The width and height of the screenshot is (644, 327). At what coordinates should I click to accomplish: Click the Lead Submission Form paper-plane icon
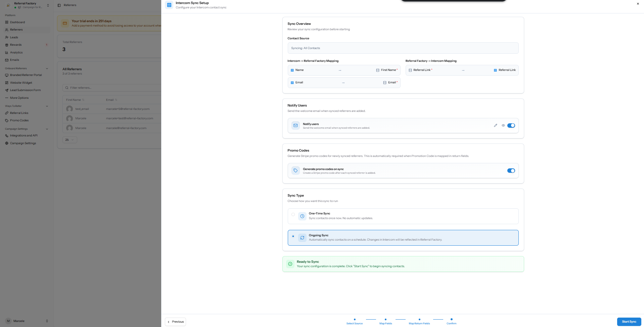7,90
